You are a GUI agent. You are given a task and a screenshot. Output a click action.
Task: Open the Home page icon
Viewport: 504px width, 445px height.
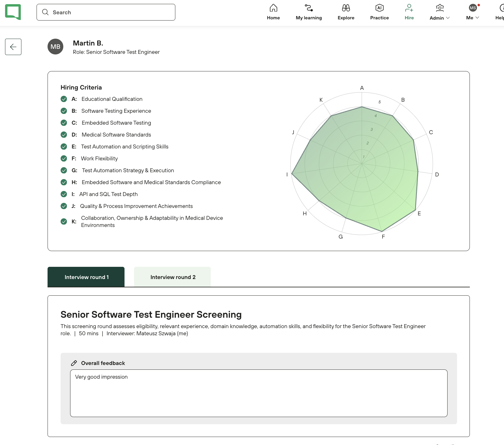(273, 8)
